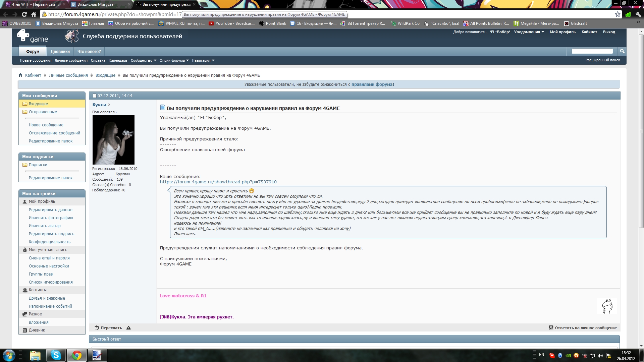
Task: Open the showthread.php?p=7537910 link
Action: [218, 182]
